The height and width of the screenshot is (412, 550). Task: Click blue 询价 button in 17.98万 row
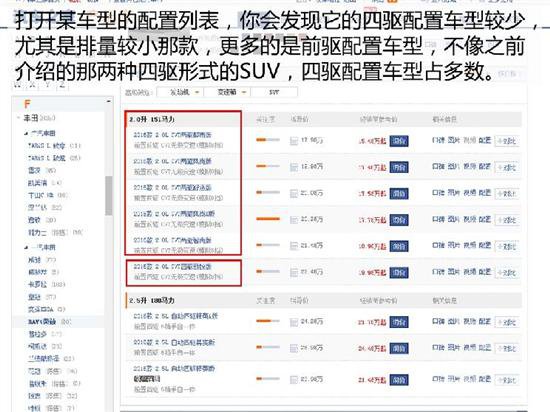pos(399,141)
